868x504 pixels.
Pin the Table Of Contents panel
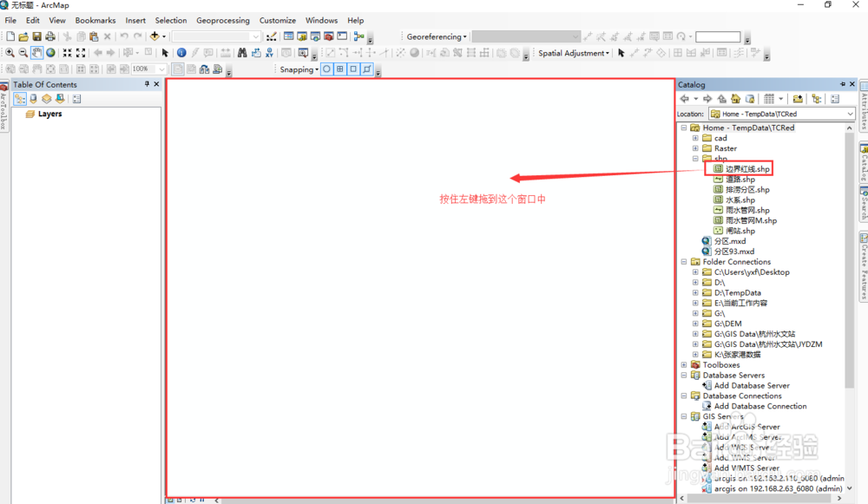[147, 84]
